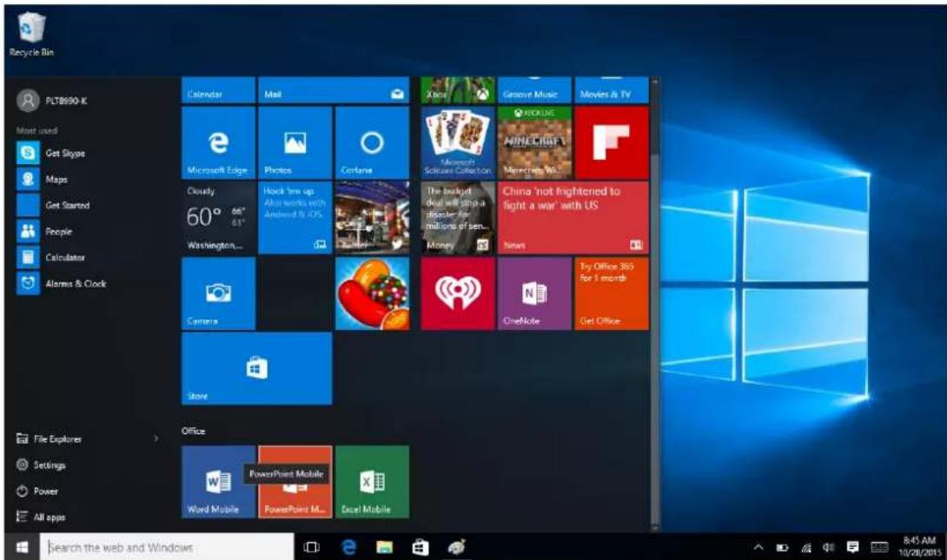
Task: Show All apps list
Action: [x=41, y=517]
